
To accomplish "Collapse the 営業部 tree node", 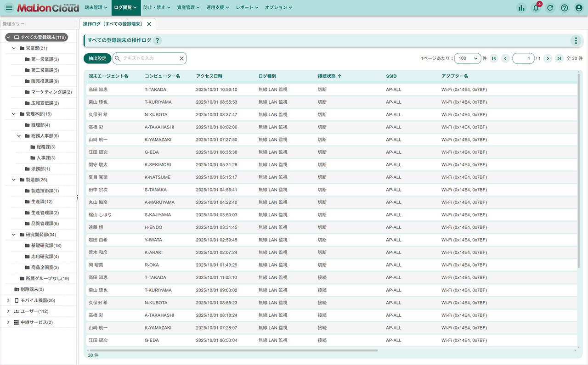I will tap(14, 48).
